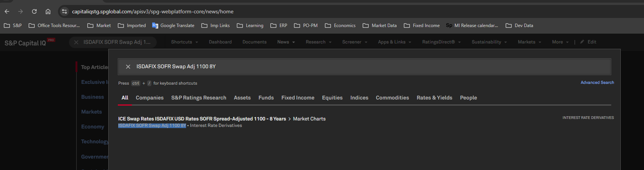Open Market Data bookmarks folder

[380, 26]
